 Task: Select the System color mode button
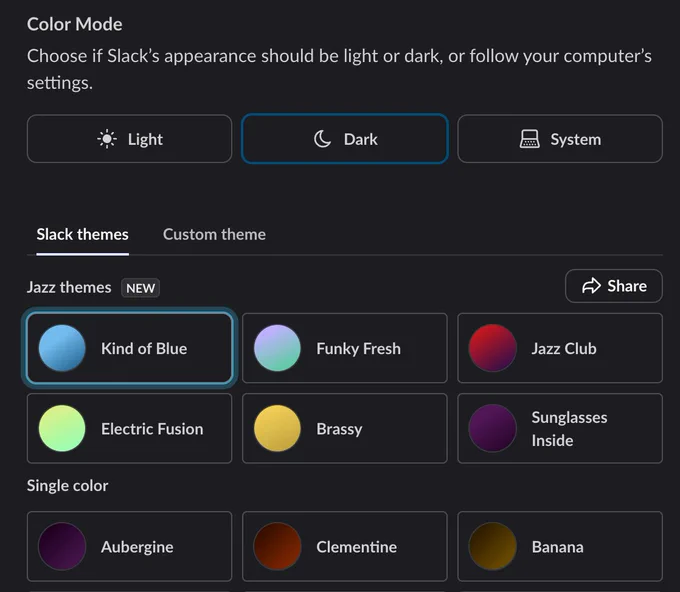(560, 139)
